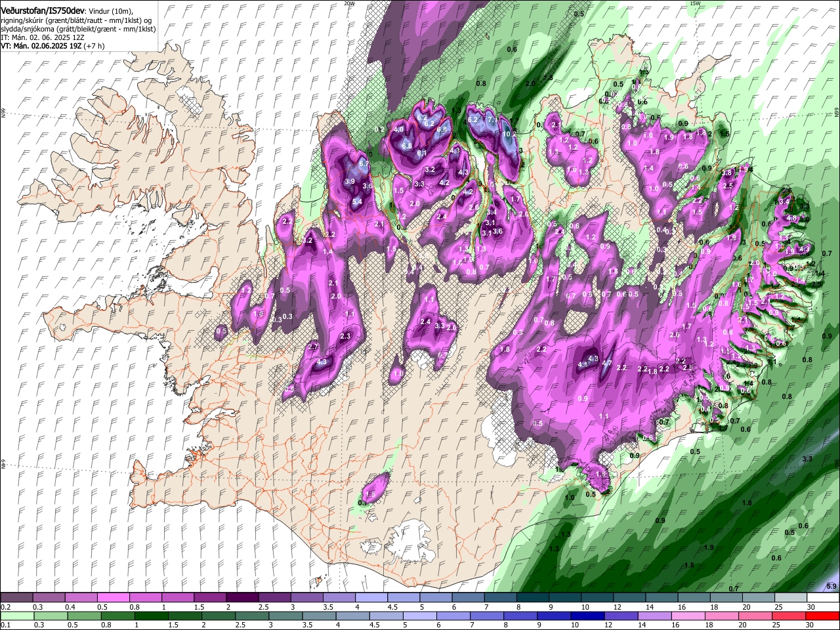Click the '25' label in bottom legend row
Viewport: 840px width, 630px height.
pyautogui.click(x=778, y=625)
